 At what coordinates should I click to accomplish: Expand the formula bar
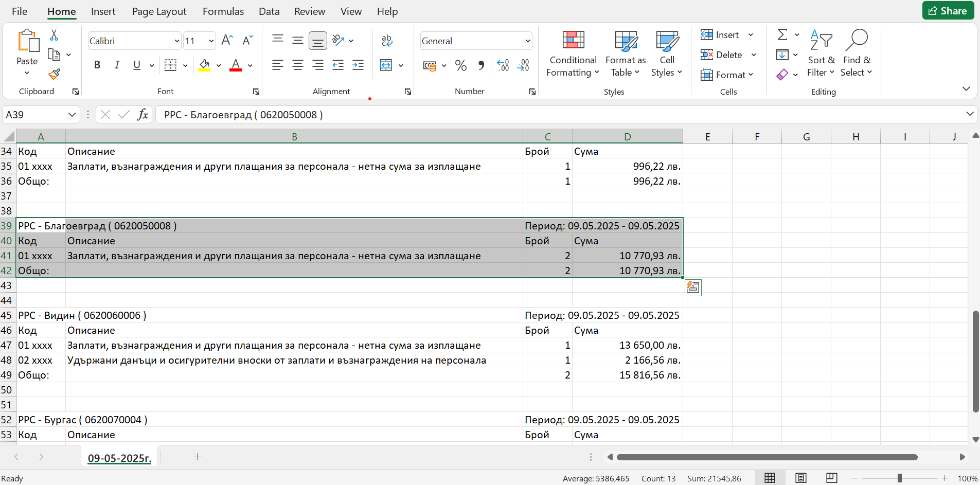[970, 114]
